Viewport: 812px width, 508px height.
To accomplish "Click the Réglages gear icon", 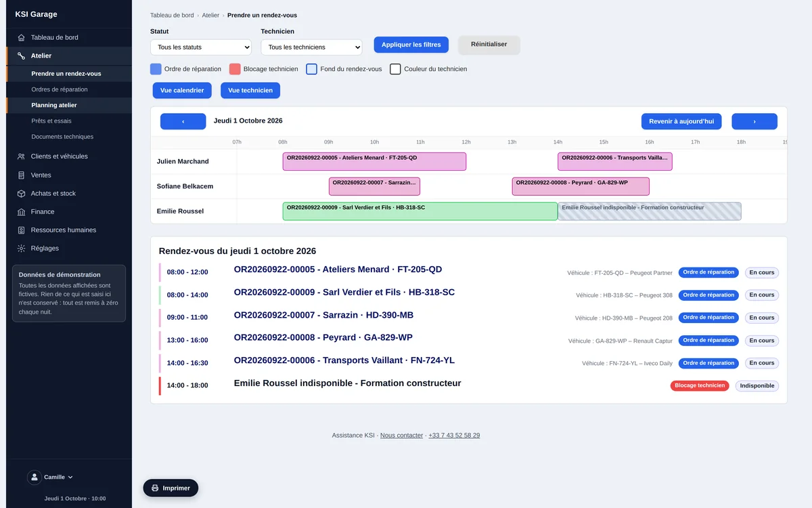I will [x=22, y=249].
